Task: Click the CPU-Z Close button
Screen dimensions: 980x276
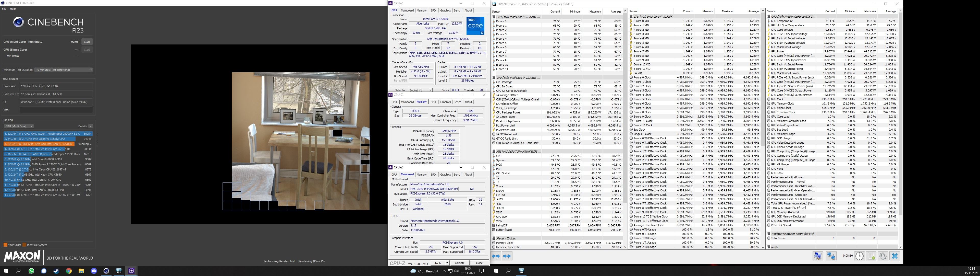Action: pyautogui.click(x=479, y=263)
